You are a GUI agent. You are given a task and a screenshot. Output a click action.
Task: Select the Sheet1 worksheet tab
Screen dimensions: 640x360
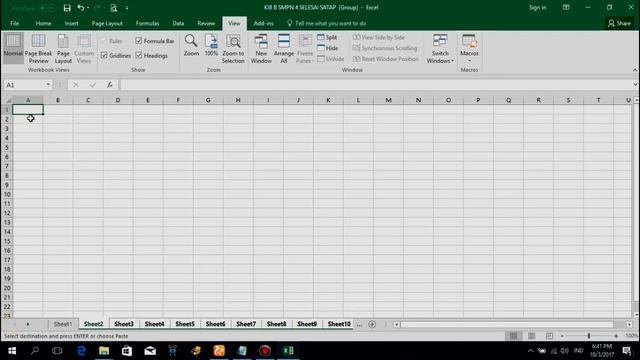point(63,324)
